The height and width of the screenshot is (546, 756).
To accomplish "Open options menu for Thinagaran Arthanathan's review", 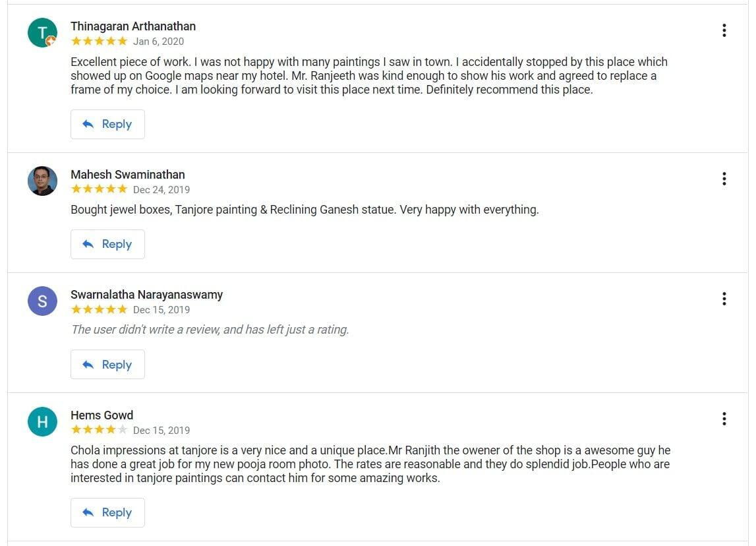I will tap(724, 30).
